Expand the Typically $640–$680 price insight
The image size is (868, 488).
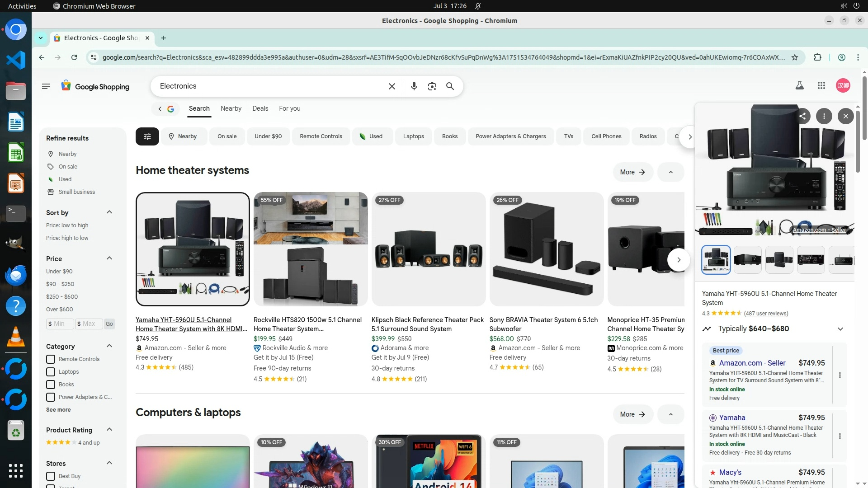point(840,329)
